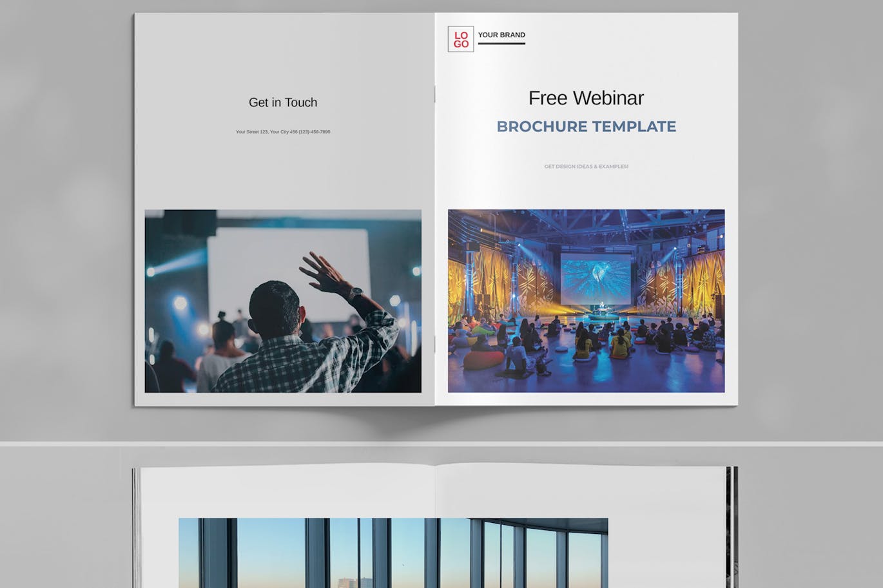Screen dimensions: 883x588
Task: Click the underline beneath YOUR BRAND
Action: [x=501, y=44]
